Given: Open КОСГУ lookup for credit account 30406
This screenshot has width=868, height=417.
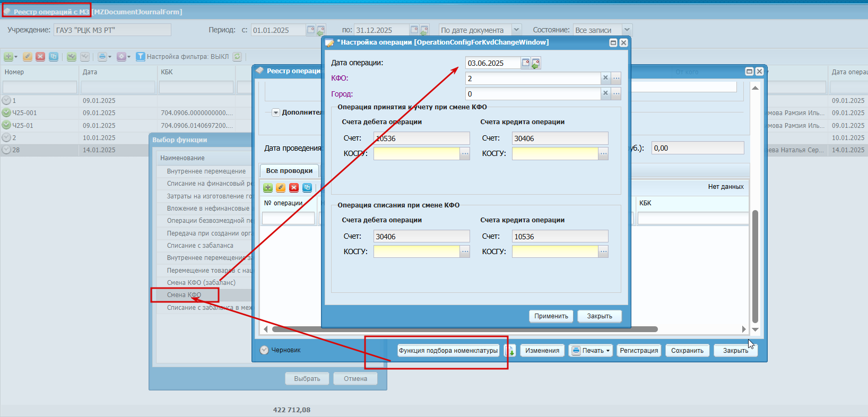Looking at the screenshot, I should click(603, 153).
